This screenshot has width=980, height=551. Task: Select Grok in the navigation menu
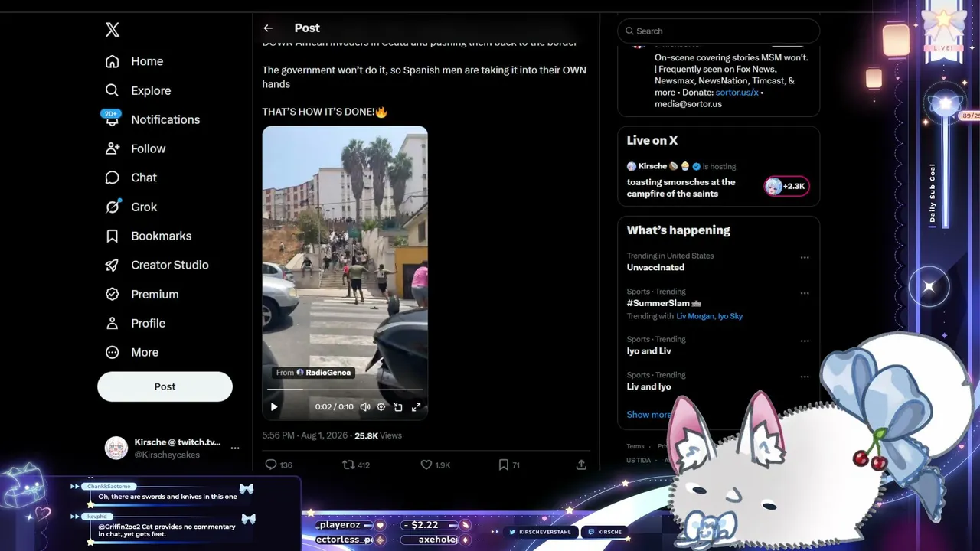[144, 207]
